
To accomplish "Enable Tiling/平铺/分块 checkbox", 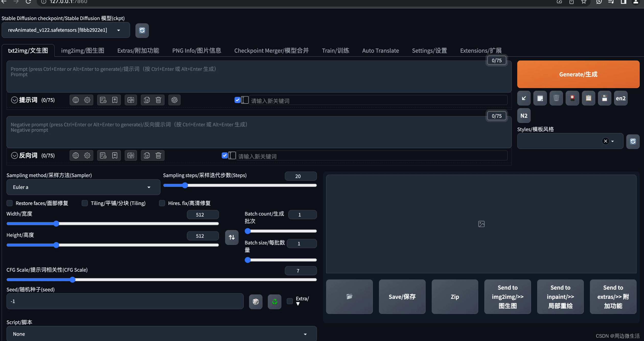I will [x=85, y=203].
